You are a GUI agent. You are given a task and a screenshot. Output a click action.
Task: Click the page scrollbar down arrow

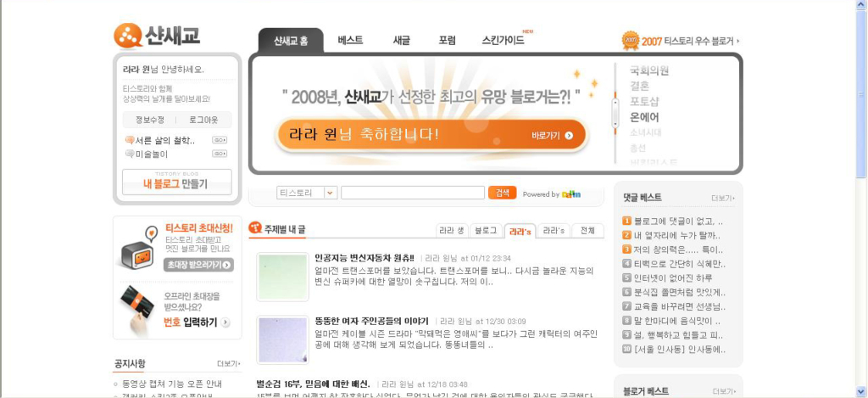(861, 391)
